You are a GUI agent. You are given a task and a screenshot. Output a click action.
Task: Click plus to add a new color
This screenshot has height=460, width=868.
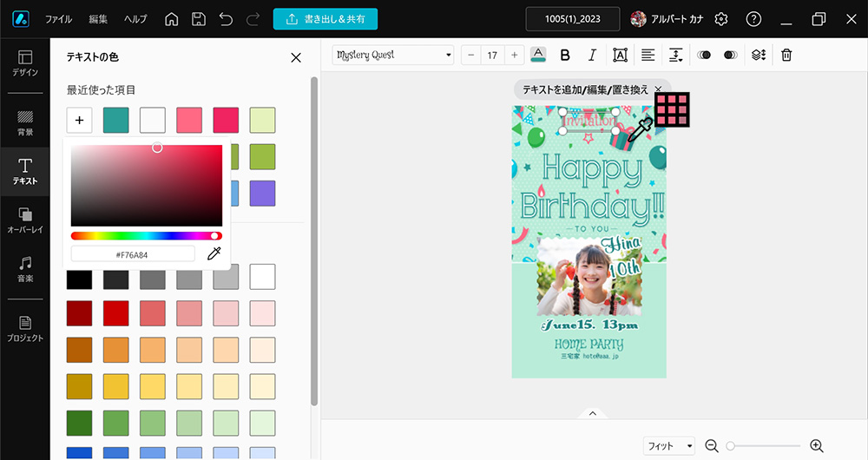tap(80, 120)
